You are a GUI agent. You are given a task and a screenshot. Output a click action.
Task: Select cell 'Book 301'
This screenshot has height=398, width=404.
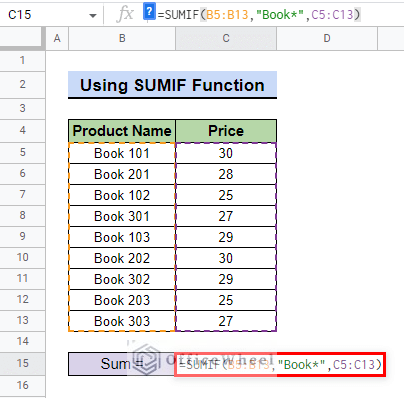[122, 216]
